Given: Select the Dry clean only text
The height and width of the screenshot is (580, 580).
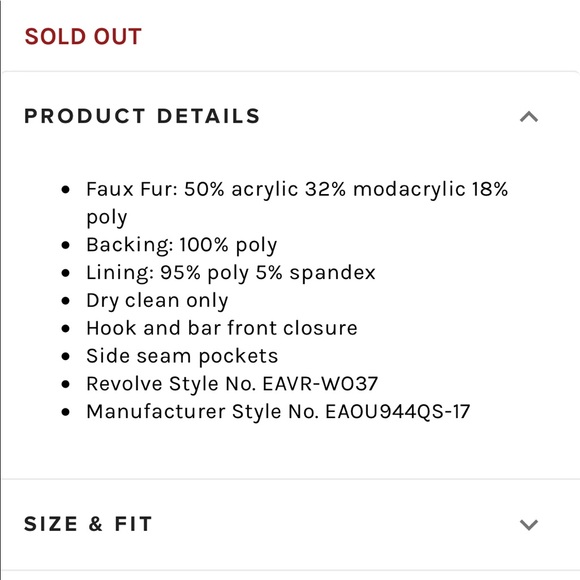Looking at the screenshot, I should 157,300.
